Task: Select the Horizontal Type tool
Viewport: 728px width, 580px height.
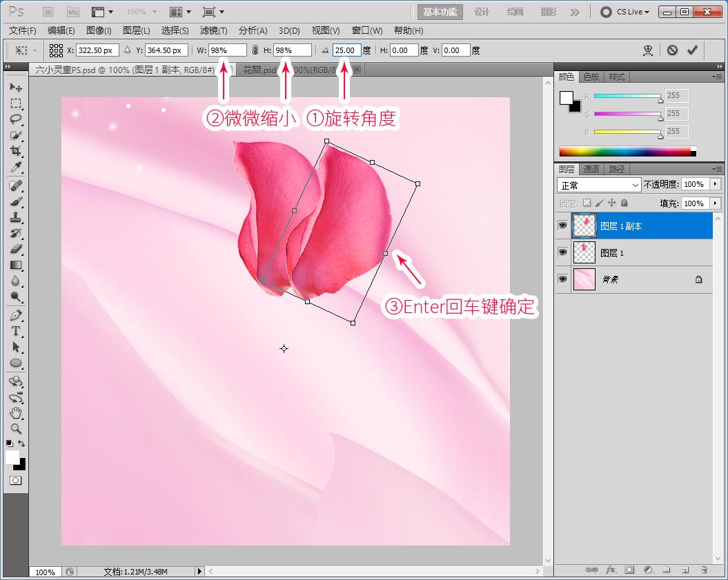Action: pyautogui.click(x=16, y=331)
